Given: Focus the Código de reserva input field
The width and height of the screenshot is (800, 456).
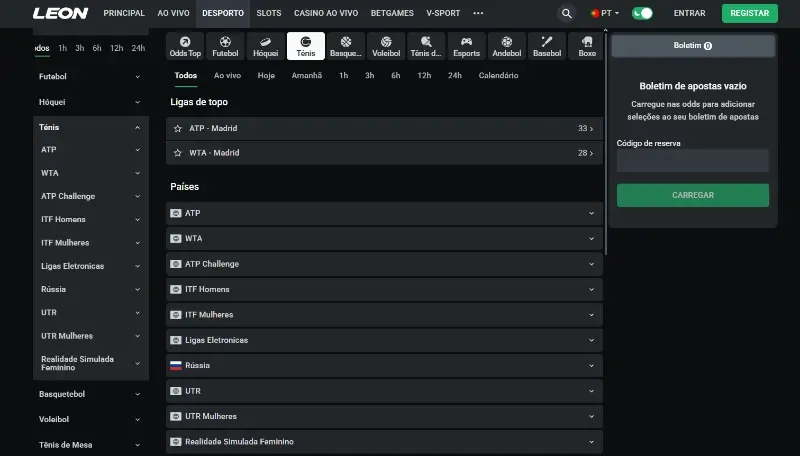Looking at the screenshot, I should (692, 161).
